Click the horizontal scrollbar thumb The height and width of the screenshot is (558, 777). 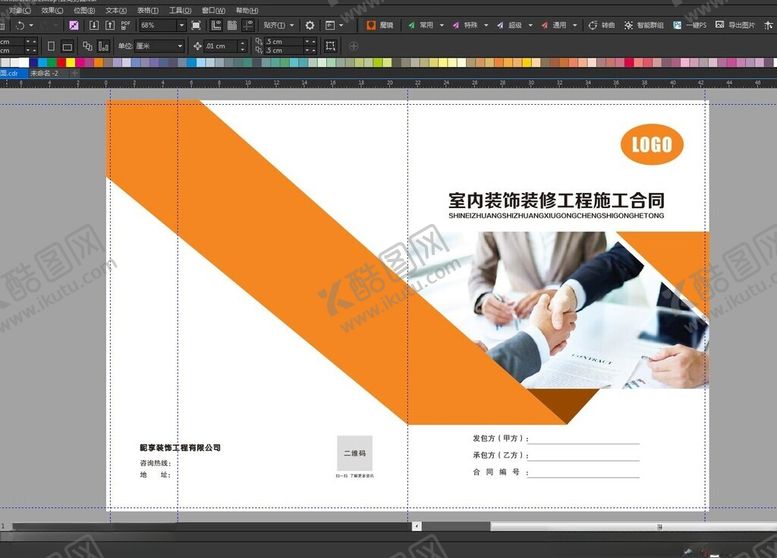(634, 526)
